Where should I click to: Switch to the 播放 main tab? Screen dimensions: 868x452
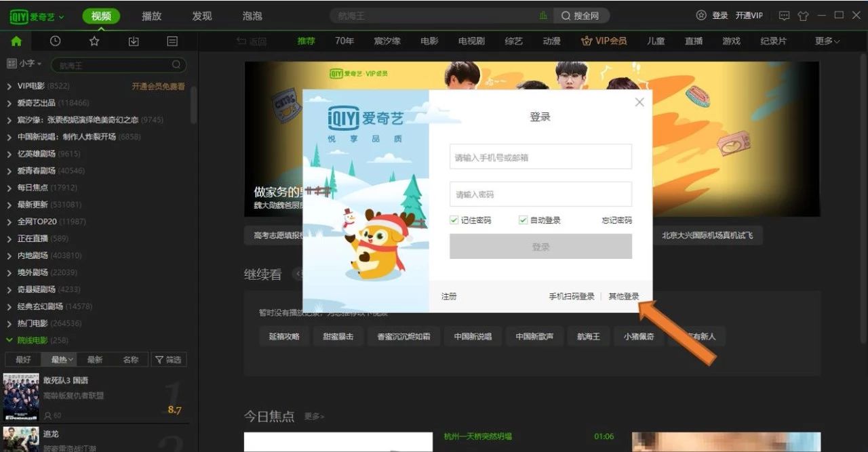[152, 16]
